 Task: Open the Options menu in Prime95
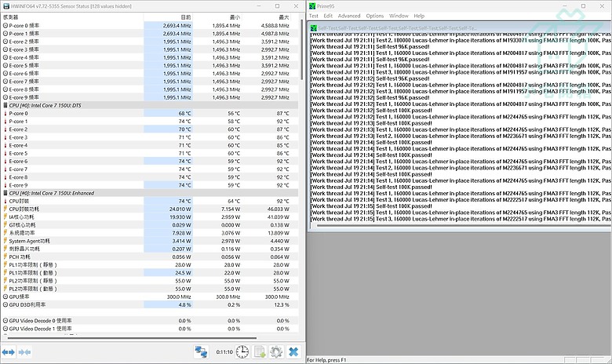tap(375, 16)
